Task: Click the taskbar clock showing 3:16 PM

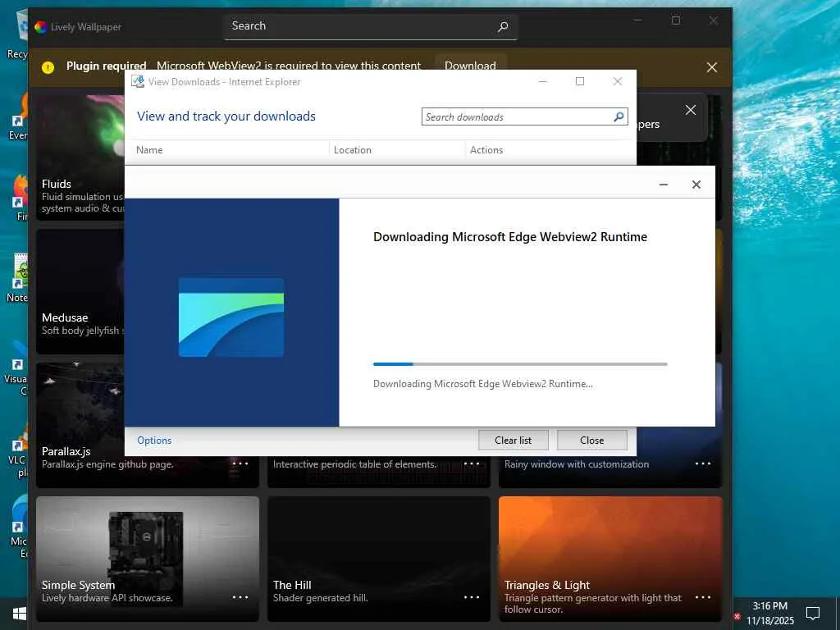Action: [769, 614]
